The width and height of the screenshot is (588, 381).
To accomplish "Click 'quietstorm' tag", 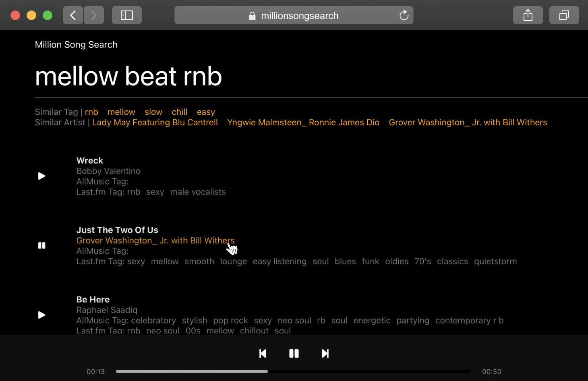I will [495, 261].
